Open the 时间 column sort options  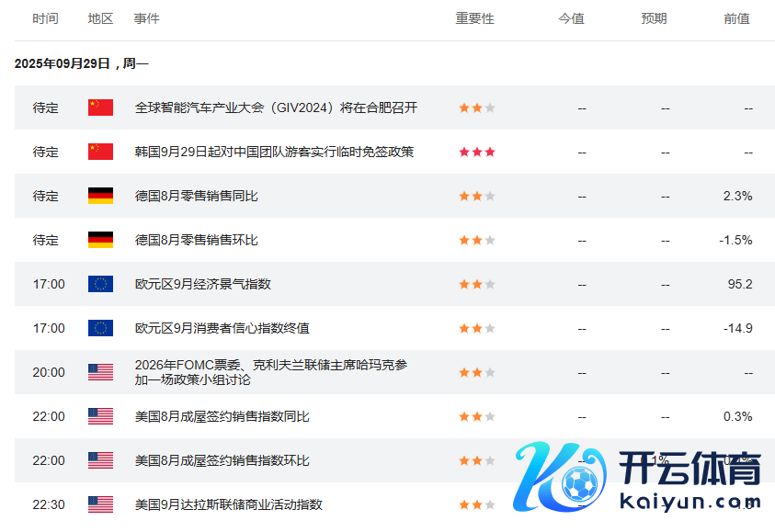pyautogui.click(x=46, y=18)
